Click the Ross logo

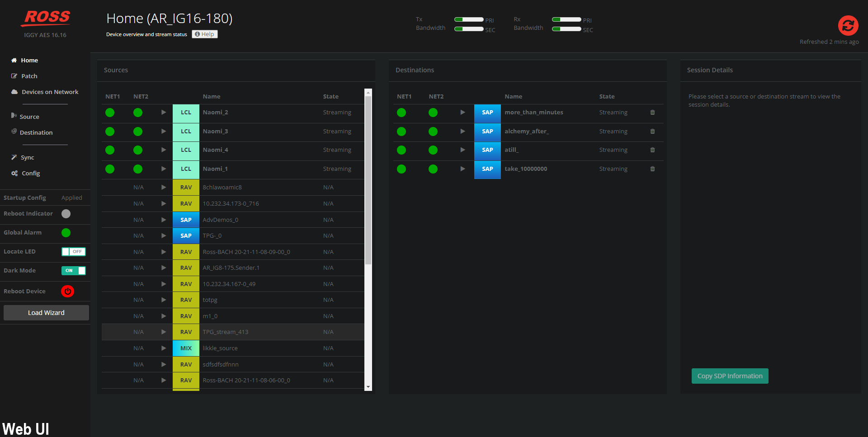tap(46, 18)
